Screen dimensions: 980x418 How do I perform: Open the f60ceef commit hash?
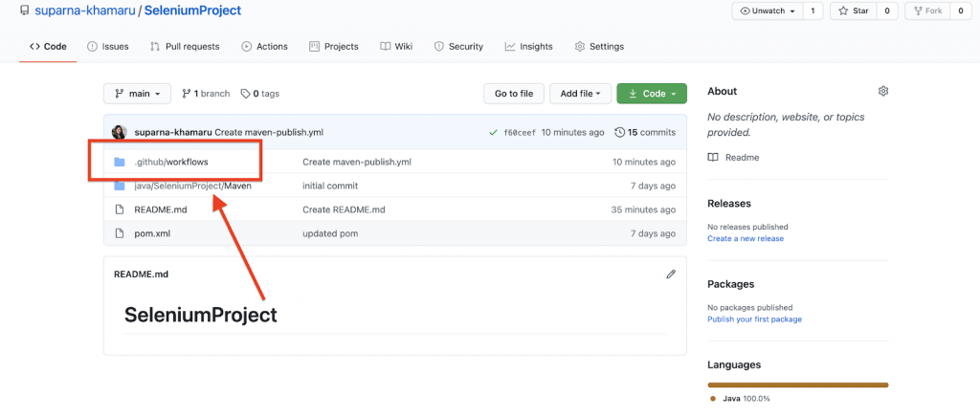(520, 132)
